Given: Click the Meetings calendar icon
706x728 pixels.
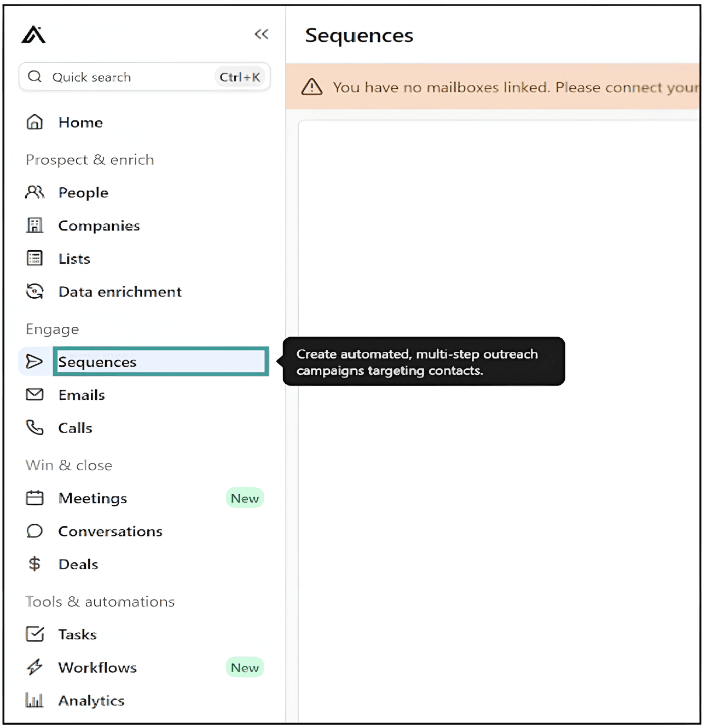Looking at the screenshot, I should point(34,498).
